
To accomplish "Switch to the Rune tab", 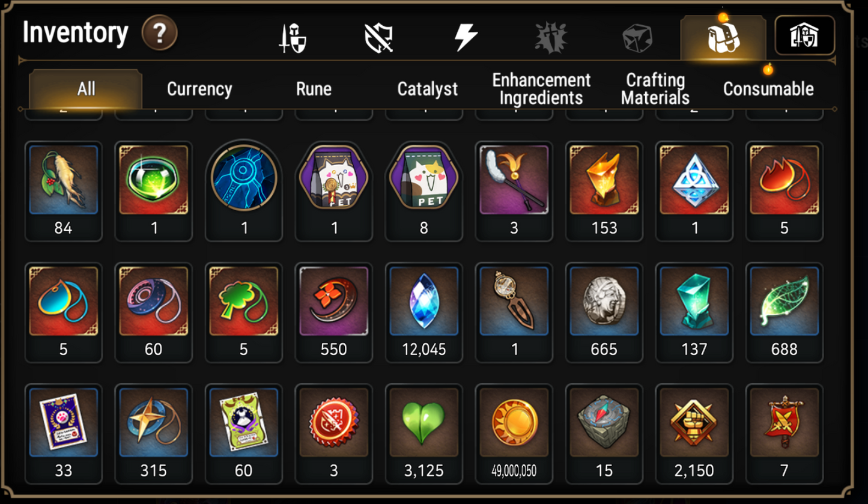I will click(314, 89).
